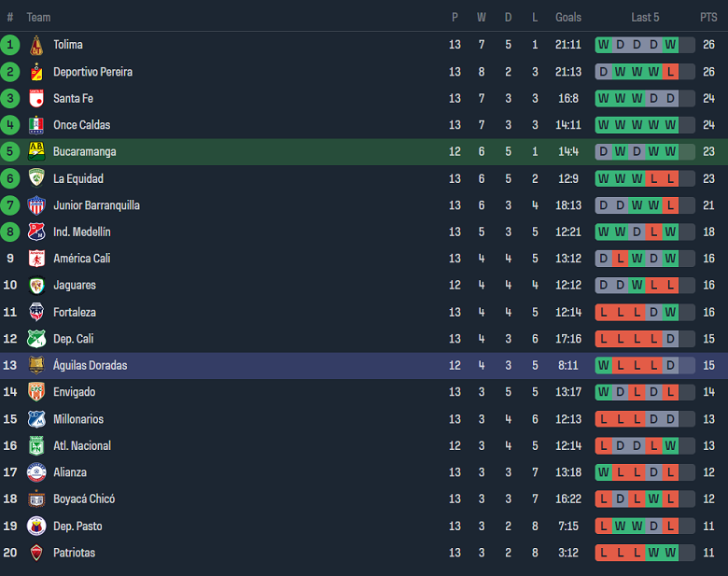The height and width of the screenshot is (576, 728).
Task: Click the Dep. Cali crest icon
Action: (36, 339)
